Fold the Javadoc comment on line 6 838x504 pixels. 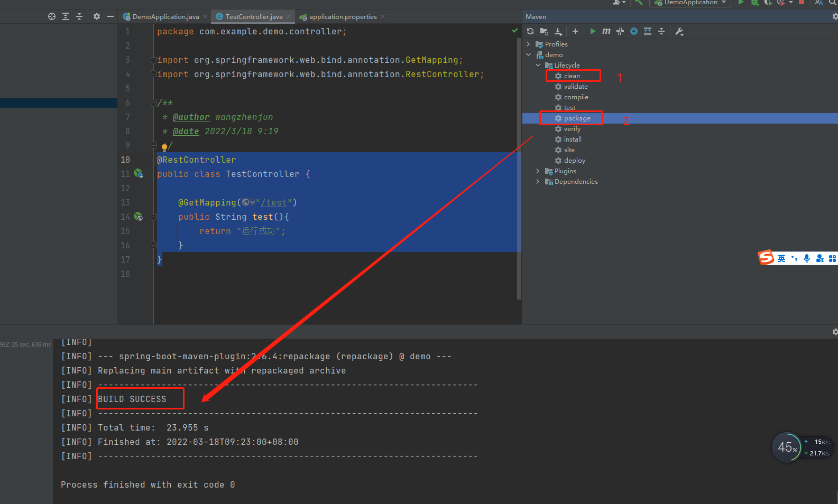click(153, 102)
